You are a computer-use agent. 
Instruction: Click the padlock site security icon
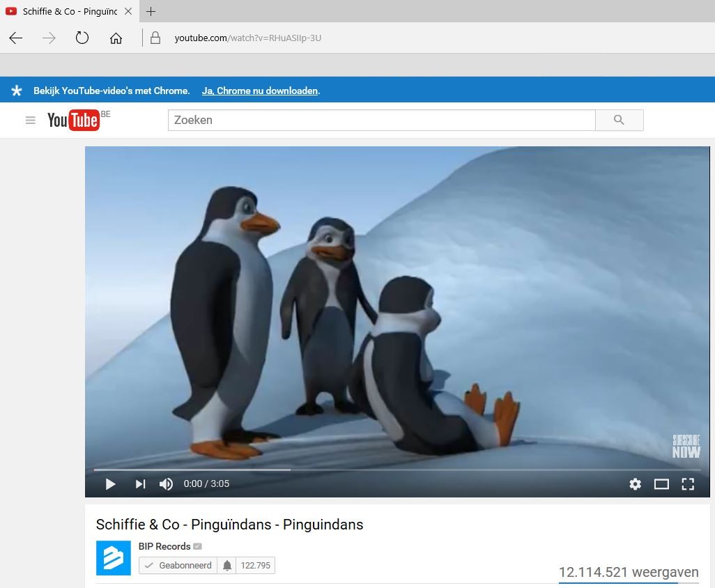155,38
